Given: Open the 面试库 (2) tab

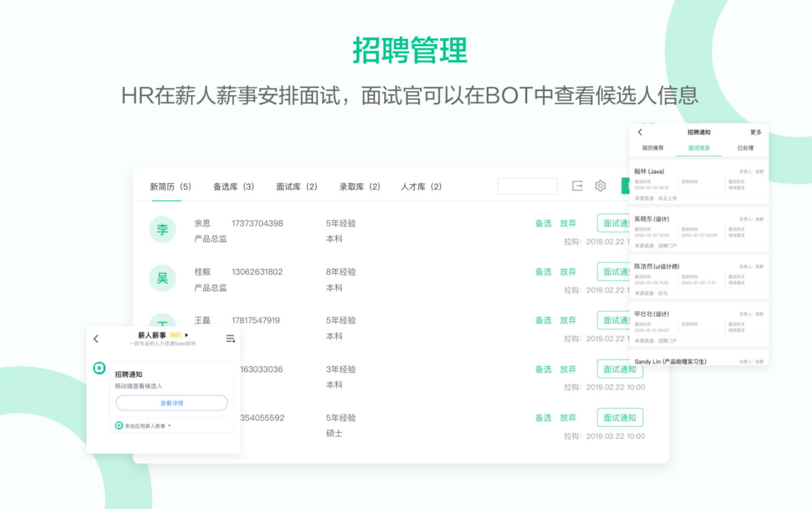Looking at the screenshot, I should click(x=296, y=187).
